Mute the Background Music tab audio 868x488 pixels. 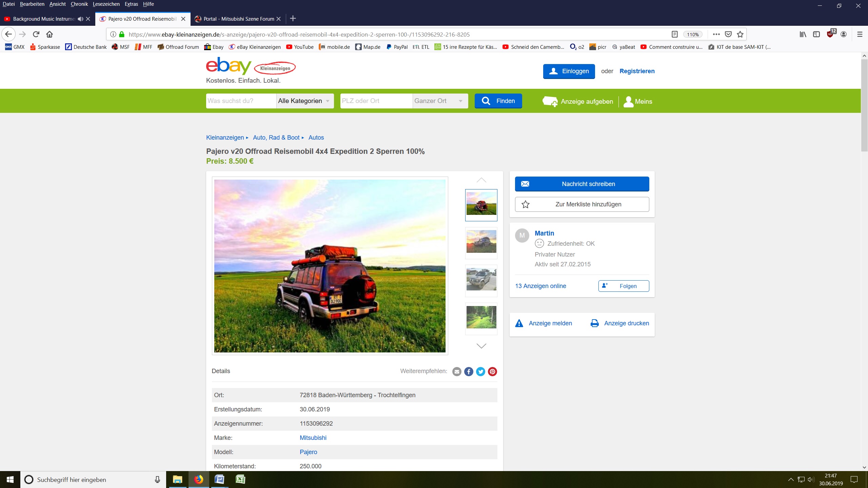80,19
